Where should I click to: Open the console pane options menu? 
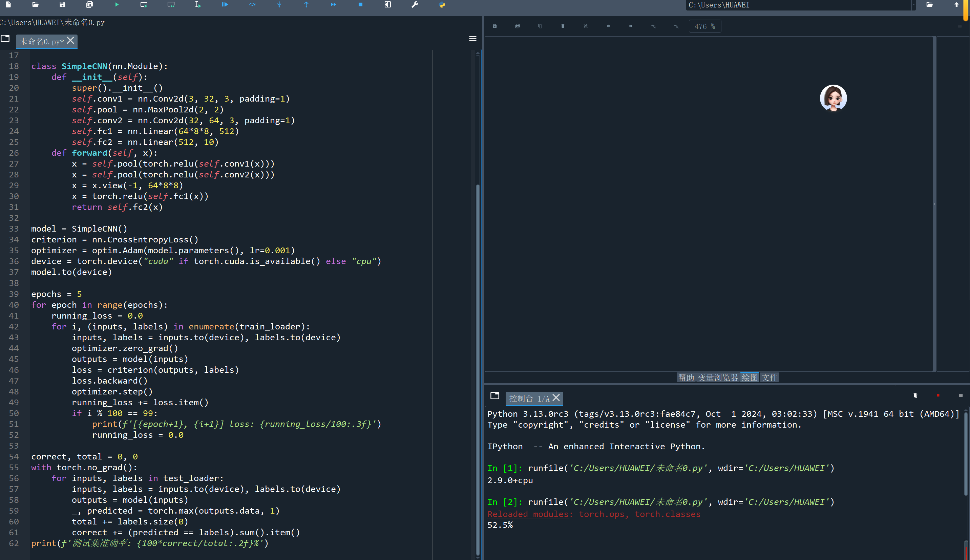click(961, 395)
